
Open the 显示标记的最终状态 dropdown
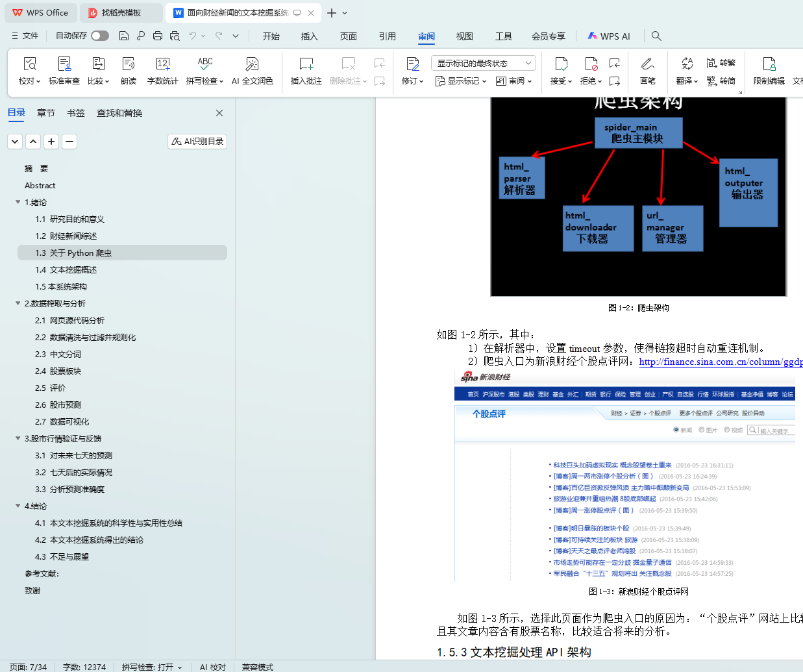coord(483,63)
